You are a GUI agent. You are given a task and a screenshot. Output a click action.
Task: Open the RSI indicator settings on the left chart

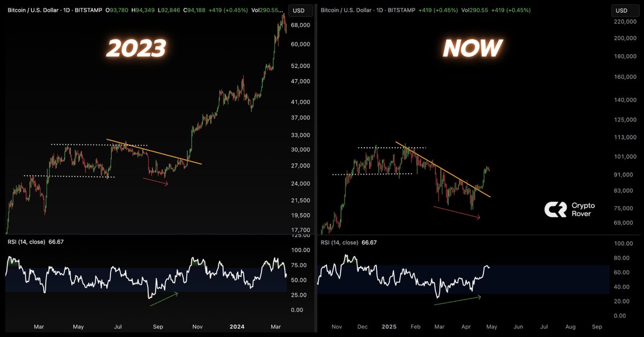pyautogui.click(x=25, y=242)
